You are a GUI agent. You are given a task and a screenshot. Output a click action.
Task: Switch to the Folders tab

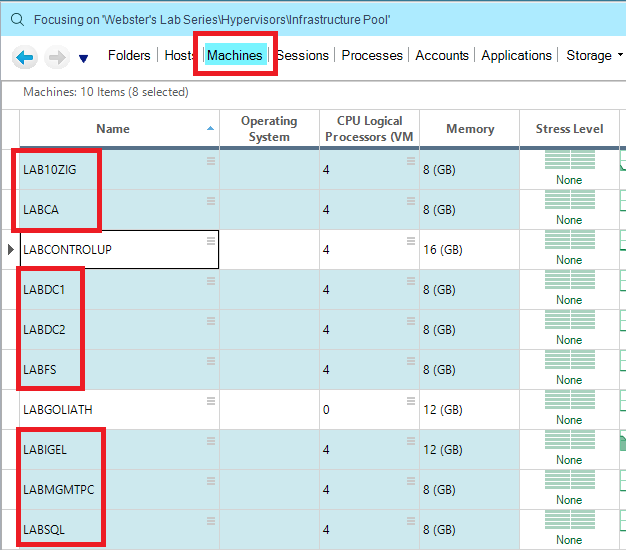point(129,56)
